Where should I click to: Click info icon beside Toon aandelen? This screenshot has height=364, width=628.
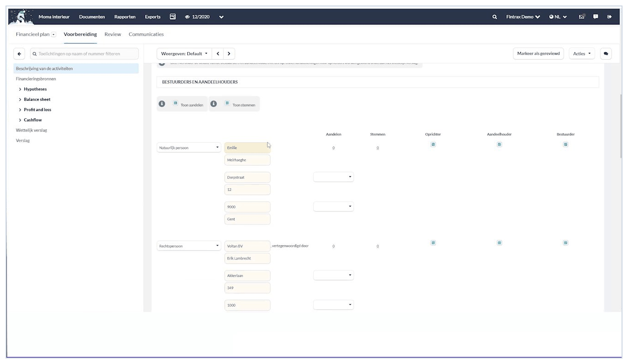pos(162,104)
